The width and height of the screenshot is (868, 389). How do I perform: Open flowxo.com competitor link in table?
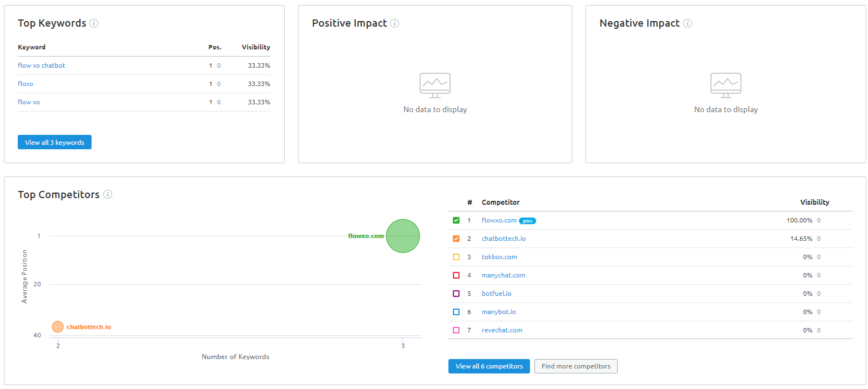click(x=499, y=220)
